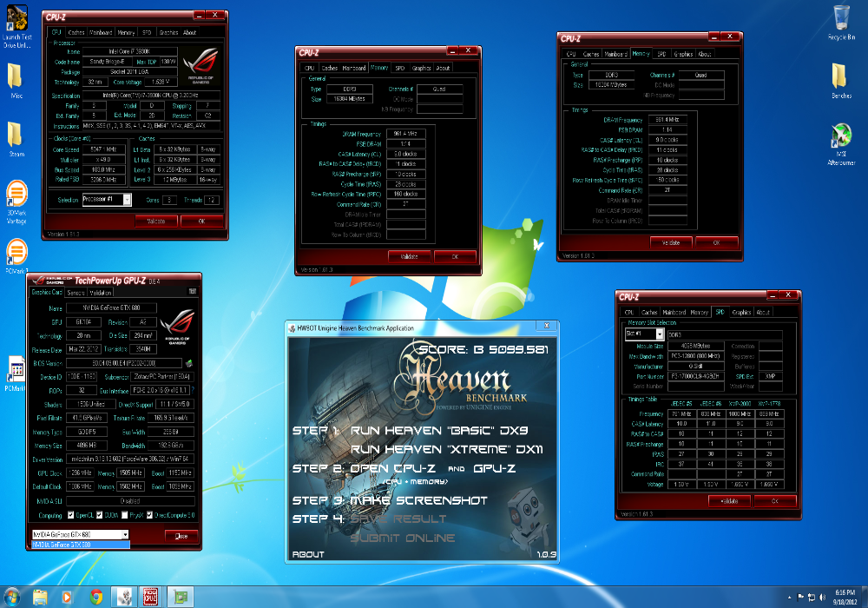Toggle the CUDA checkbox in GPU-Z

[x=100, y=515]
